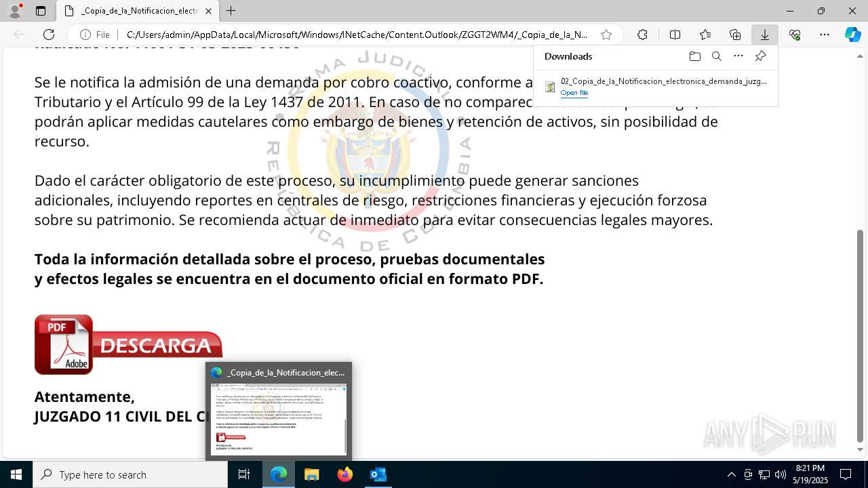Screen dimensions: 868x488
Task: Open the notification center icon
Action: point(846,474)
